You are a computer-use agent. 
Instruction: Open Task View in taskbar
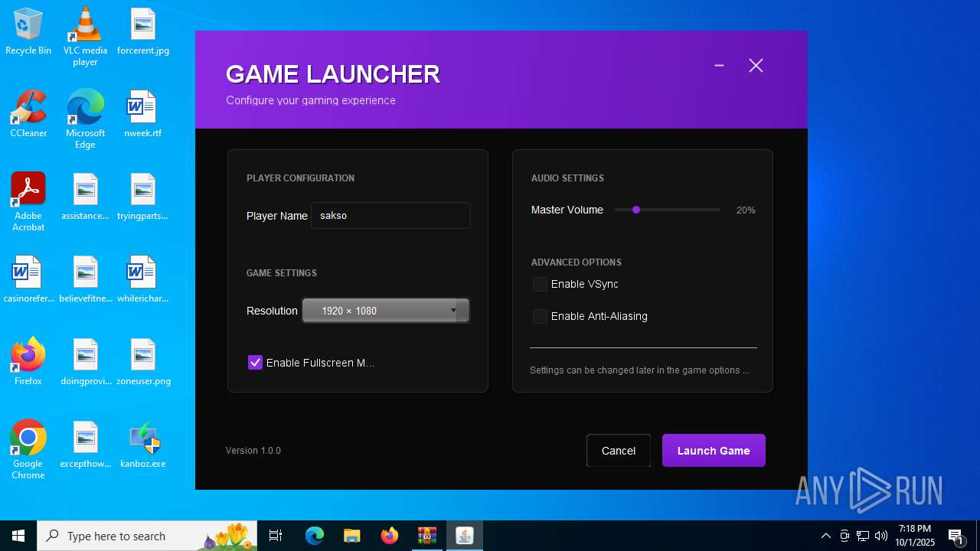276,536
